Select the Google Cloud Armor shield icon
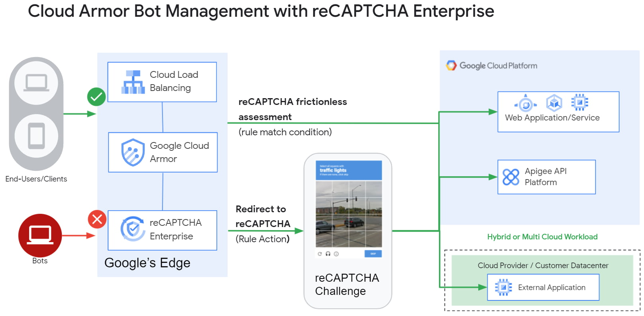 (133, 152)
